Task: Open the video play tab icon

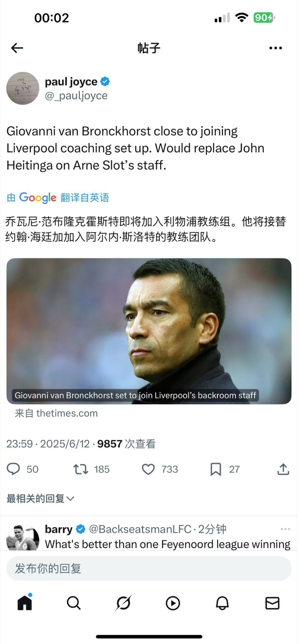Action: coord(173,603)
